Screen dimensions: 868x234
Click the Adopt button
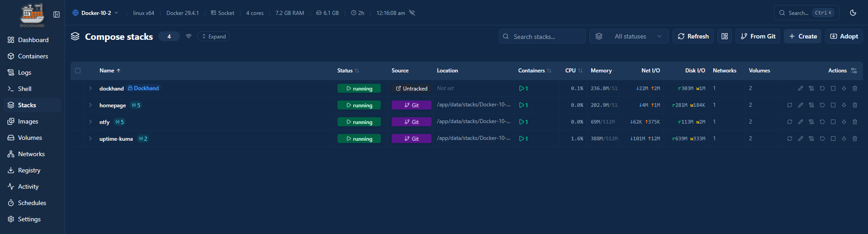tap(844, 36)
